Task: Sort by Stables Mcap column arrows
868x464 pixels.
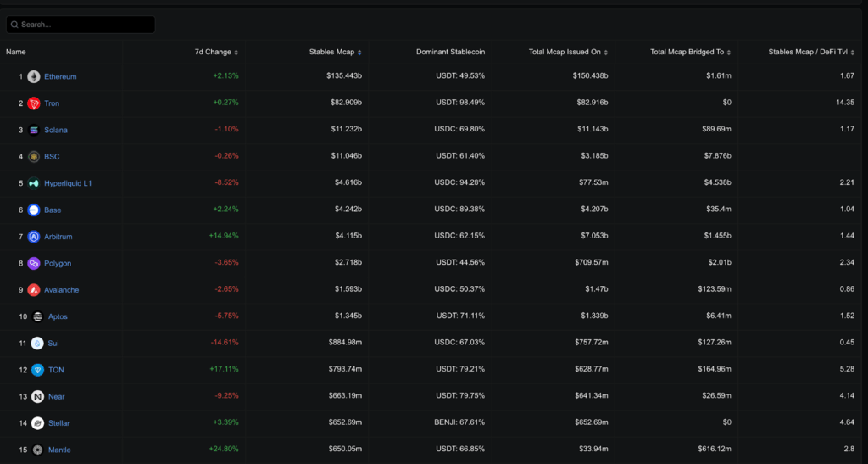Action: click(x=359, y=53)
